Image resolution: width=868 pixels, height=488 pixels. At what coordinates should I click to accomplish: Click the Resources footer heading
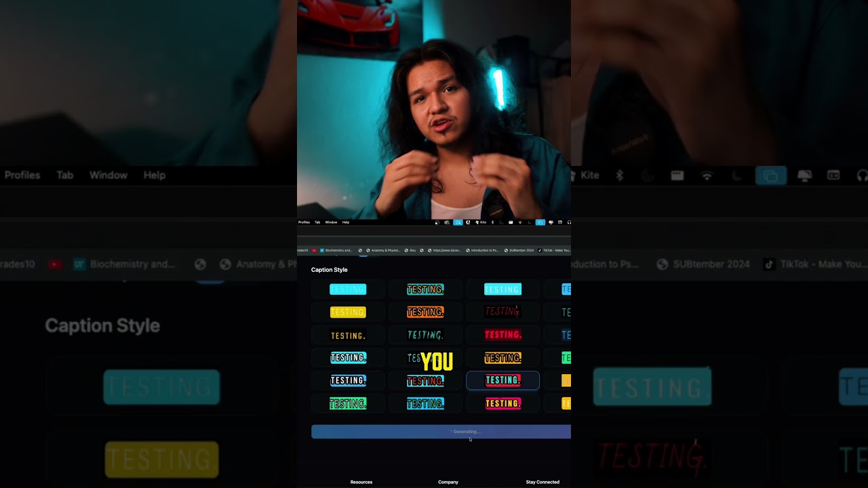click(x=361, y=482)
